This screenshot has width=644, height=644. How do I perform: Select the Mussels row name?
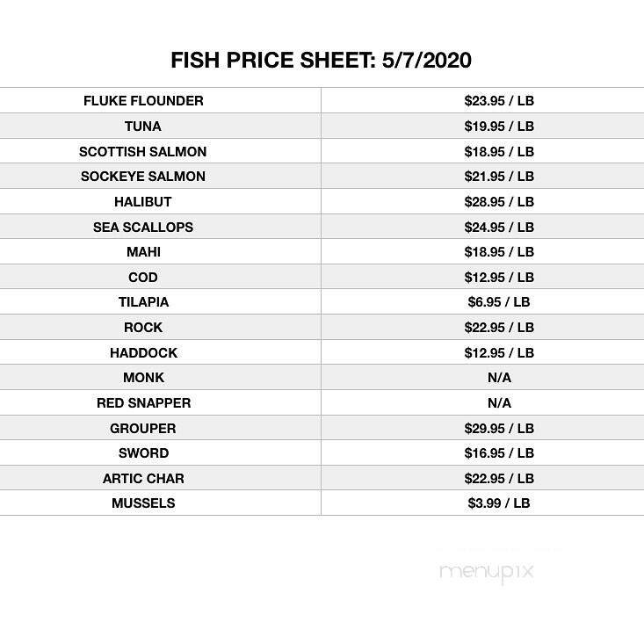(143, 503)
